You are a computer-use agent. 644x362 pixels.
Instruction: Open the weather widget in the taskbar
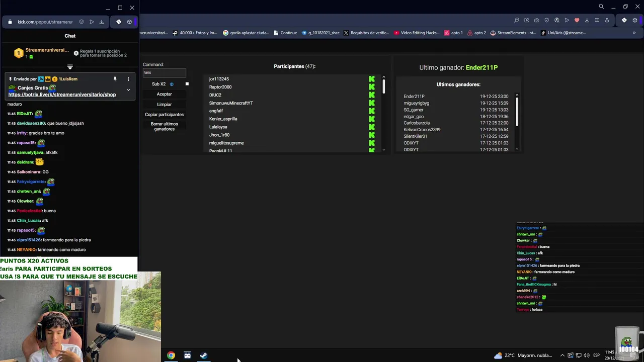click(523, 355)
